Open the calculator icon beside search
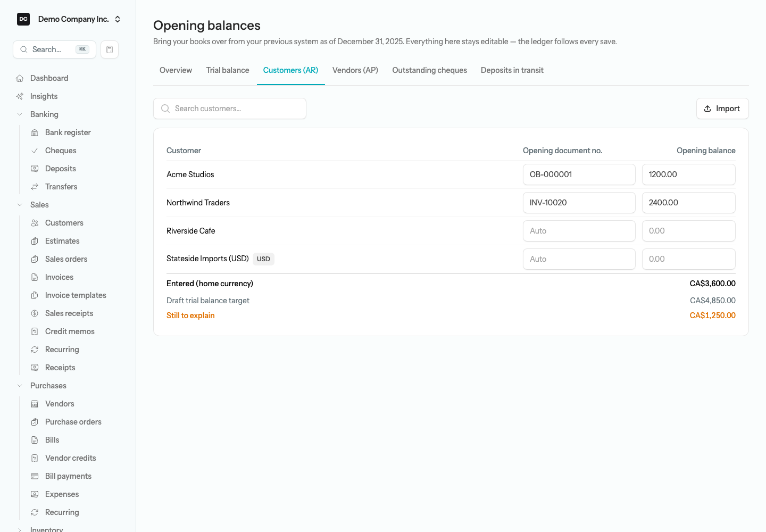766x532 pixels. tap(110, 49)
